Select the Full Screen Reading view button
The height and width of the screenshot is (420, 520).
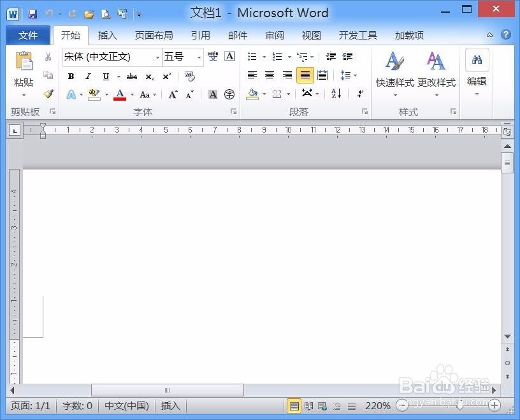pyautogui.click(x=308, y=406)
